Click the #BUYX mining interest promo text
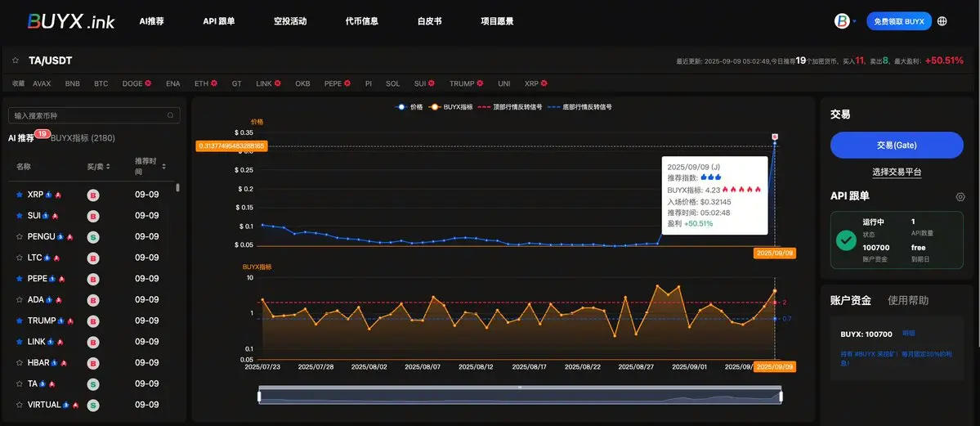This screenshot has width=980, height=426. point(895,358)
